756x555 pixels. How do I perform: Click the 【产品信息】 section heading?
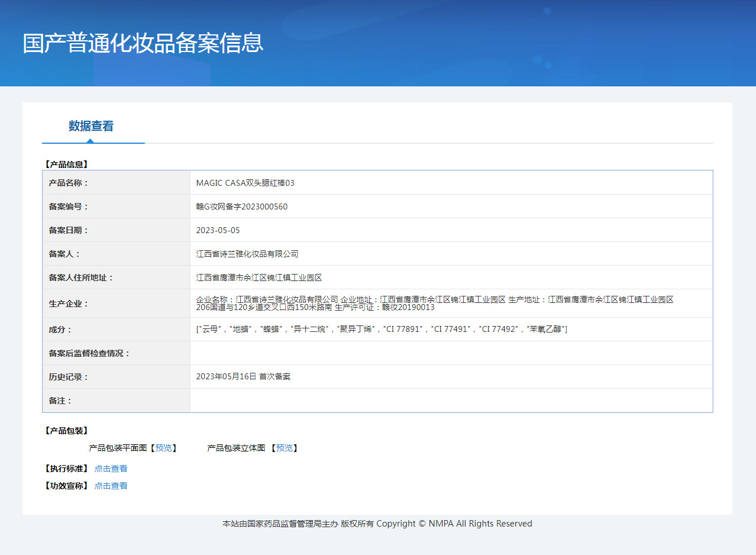tap(66, 164)
